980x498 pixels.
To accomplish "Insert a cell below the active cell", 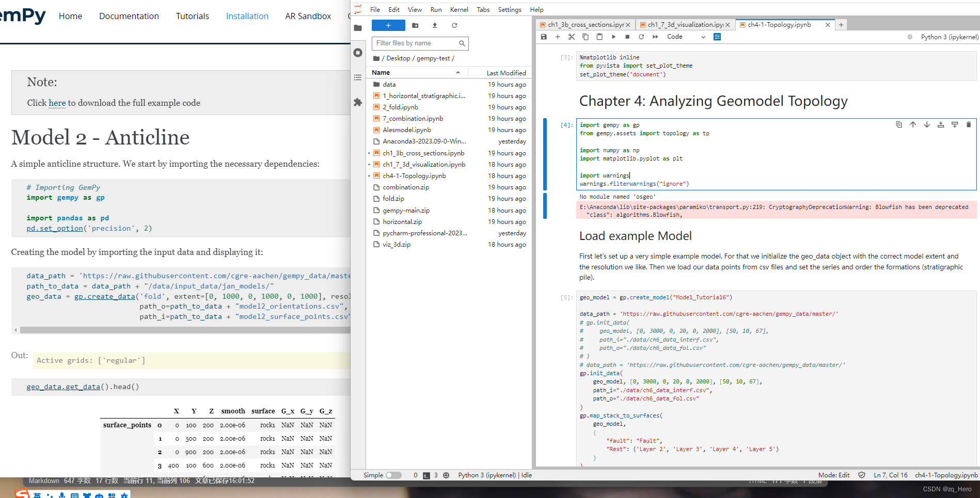I will (x=955, y=124).
